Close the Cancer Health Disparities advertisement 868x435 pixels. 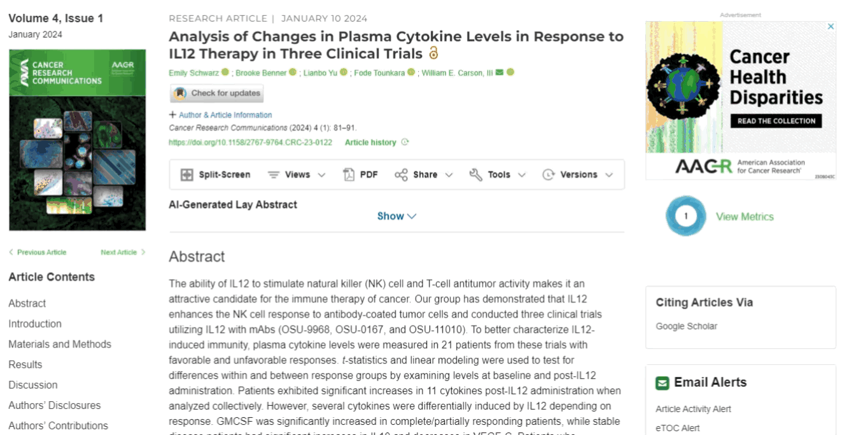coord(830,27)
